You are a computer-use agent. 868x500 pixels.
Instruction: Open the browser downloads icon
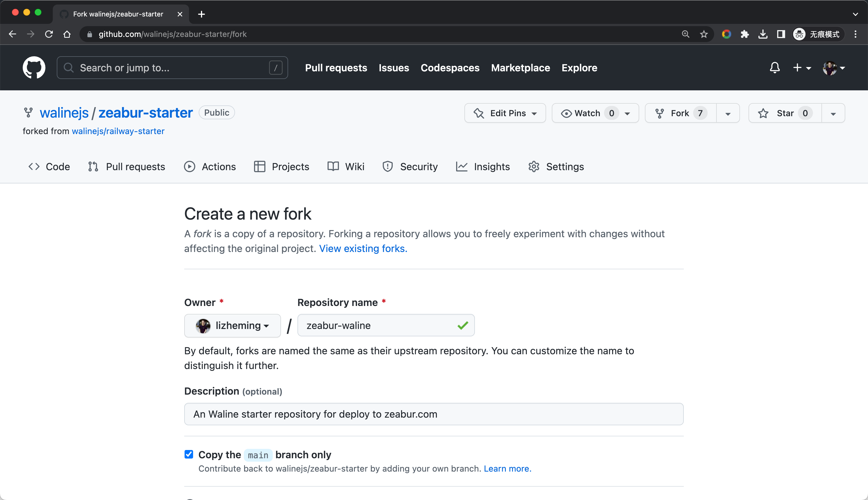point(763,34)
